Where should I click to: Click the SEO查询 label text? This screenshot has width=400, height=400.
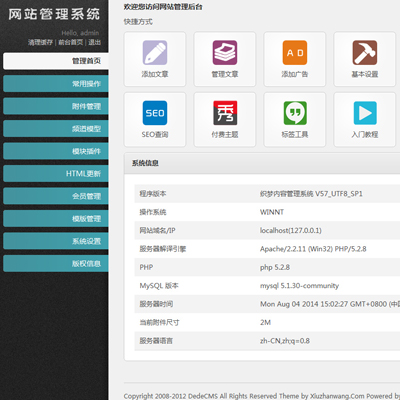point(155,134)
